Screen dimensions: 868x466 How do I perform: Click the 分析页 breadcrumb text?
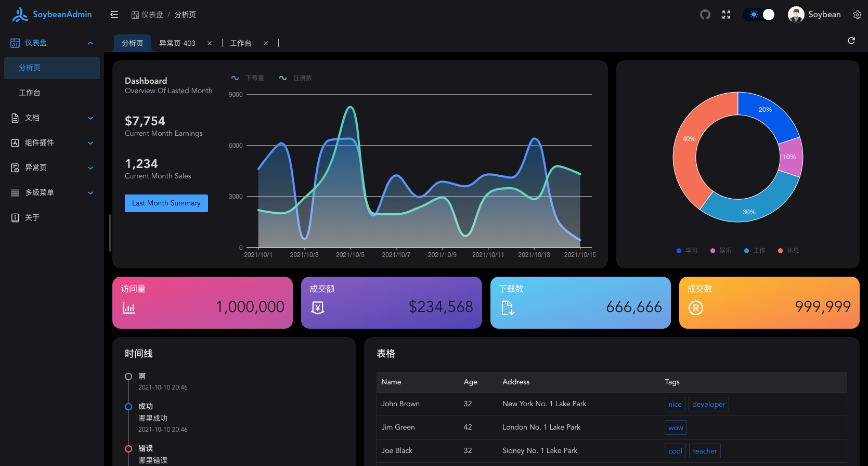(185, 15)
